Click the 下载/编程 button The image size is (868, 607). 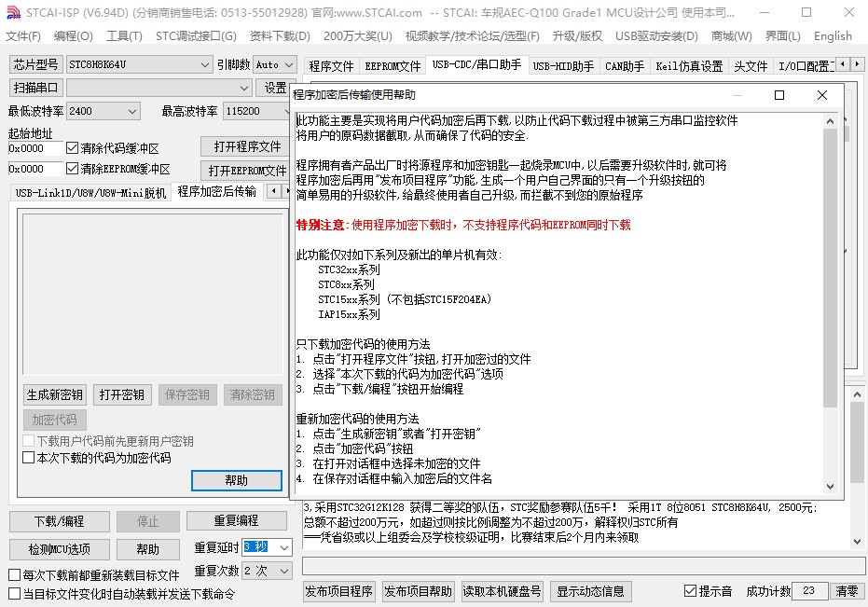(60, 521)
